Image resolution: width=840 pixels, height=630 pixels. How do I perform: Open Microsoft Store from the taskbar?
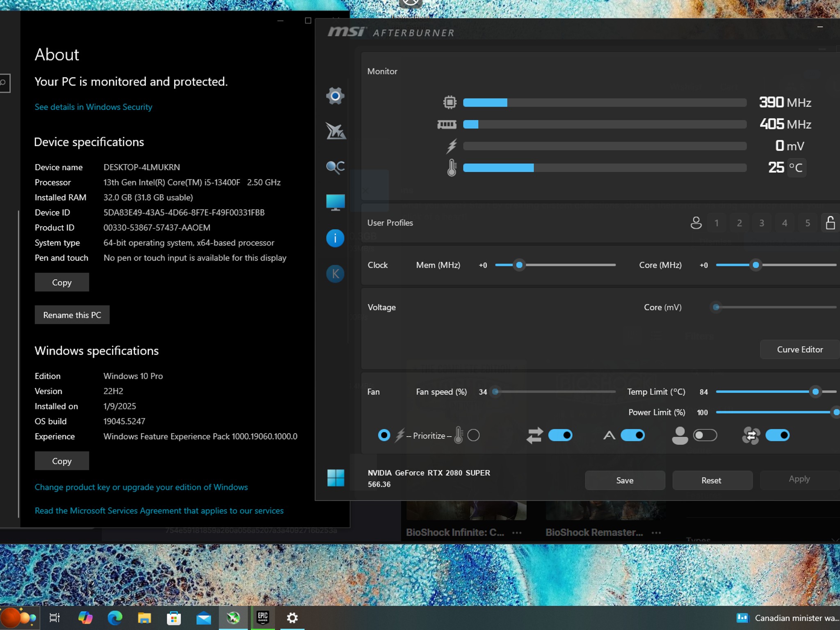[x=174, y=618]
